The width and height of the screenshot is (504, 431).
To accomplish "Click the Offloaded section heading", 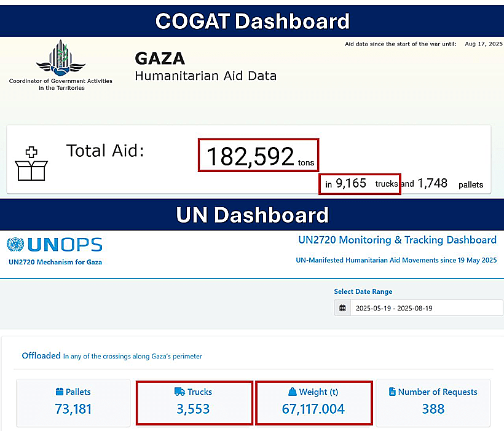I will 41,355.
